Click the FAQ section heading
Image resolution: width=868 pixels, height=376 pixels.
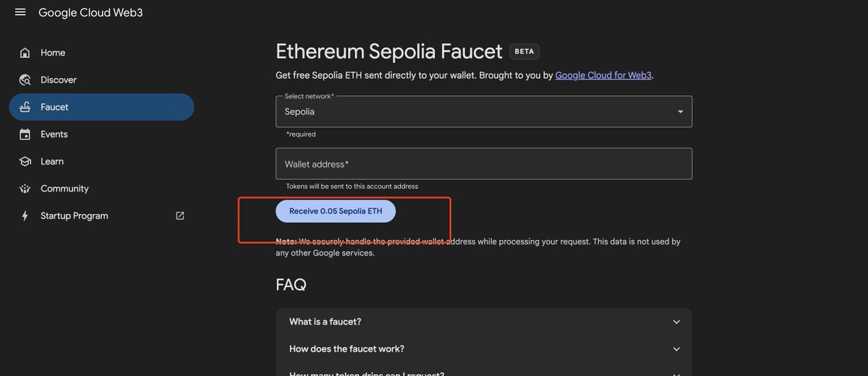pyautogui.click(x=291, y=285)
